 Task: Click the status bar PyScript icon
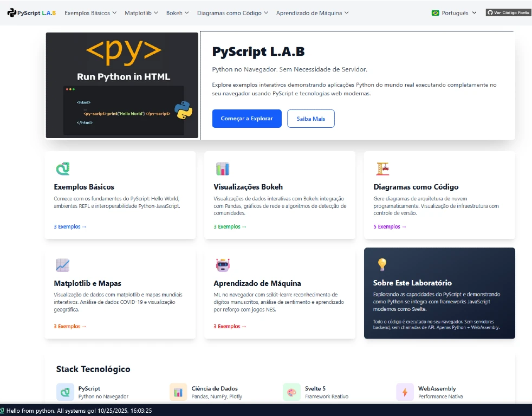coord(2,411)
